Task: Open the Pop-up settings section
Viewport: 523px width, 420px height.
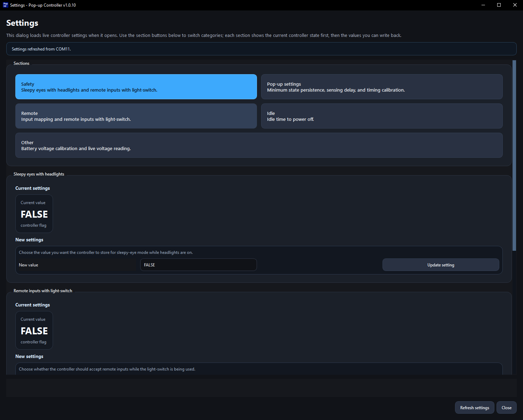Action: coord(381,87)
